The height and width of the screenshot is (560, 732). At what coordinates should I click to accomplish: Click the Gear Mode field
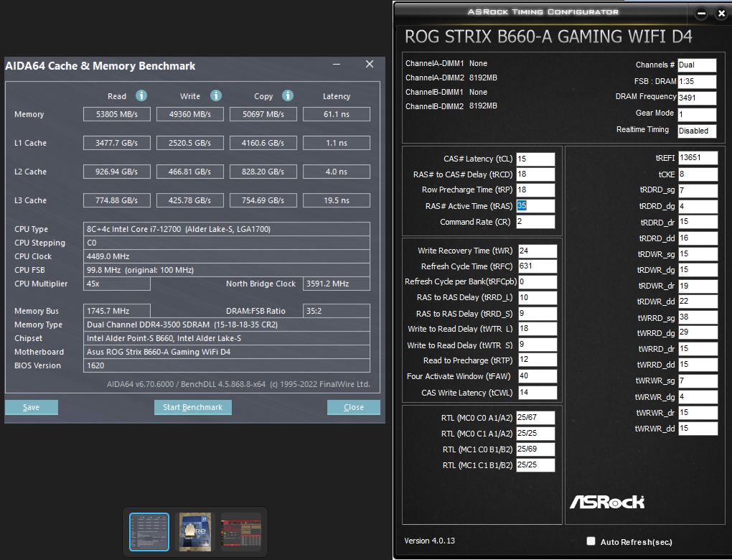tap(697, 114)
